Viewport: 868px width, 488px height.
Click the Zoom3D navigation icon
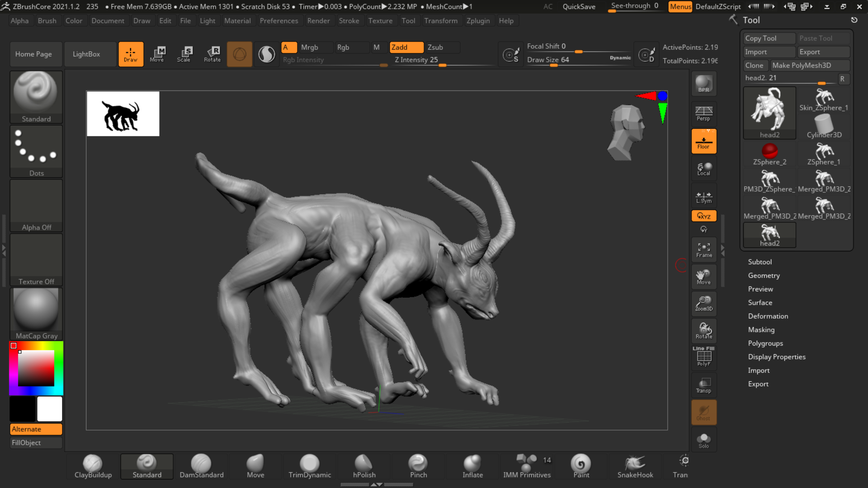(x=703, y=304)
